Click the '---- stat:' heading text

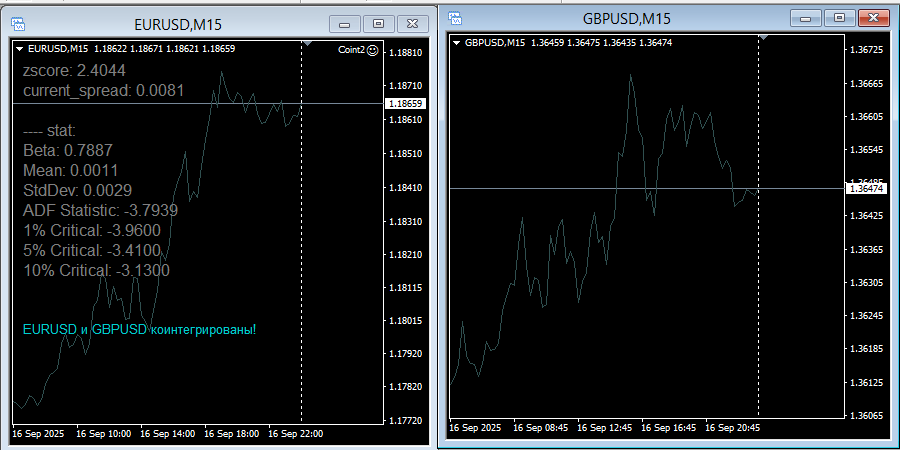click(49, 131)
